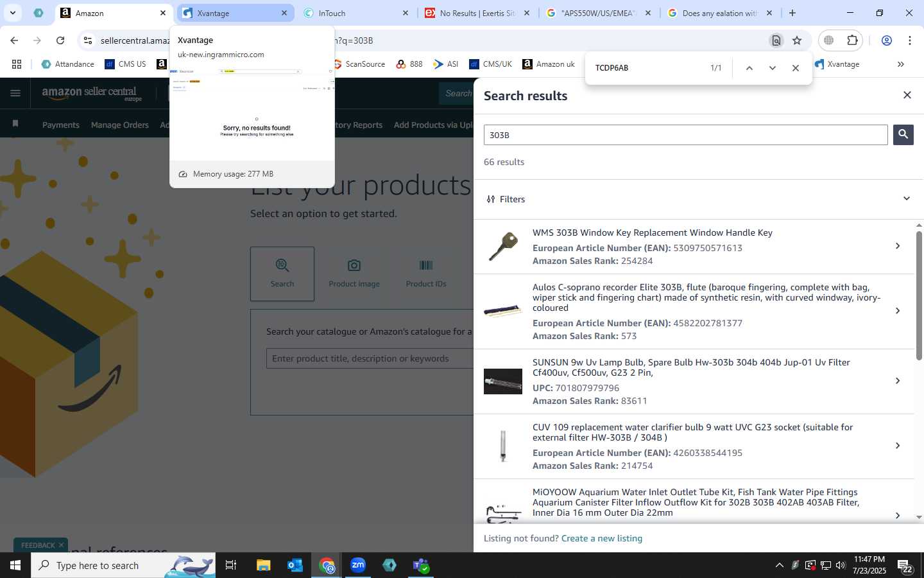The height and width of the screenshot is (578, 924).
Task: Expand MiYOOW Aquarium Water Inlet result arrow
Action: point(897,515)
